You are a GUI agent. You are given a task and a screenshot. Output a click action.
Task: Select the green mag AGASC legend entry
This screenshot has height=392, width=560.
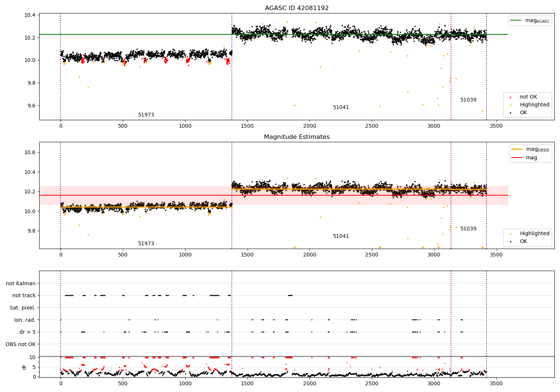point(530,21)
